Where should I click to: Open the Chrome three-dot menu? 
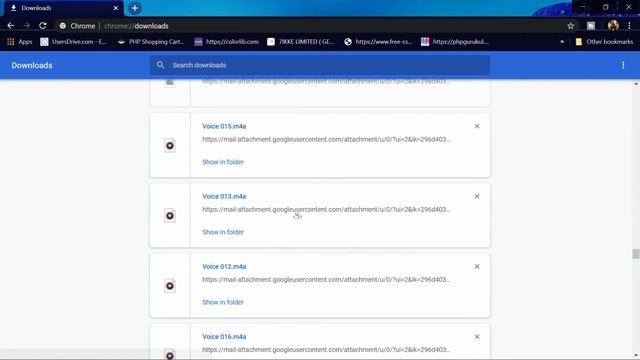(x=629, y=26)
